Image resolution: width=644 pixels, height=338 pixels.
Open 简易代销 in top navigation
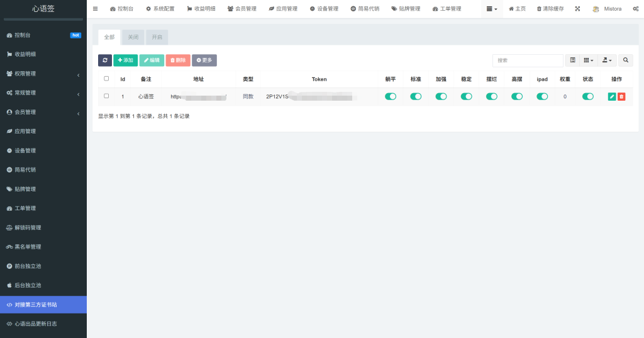point(365,9)
